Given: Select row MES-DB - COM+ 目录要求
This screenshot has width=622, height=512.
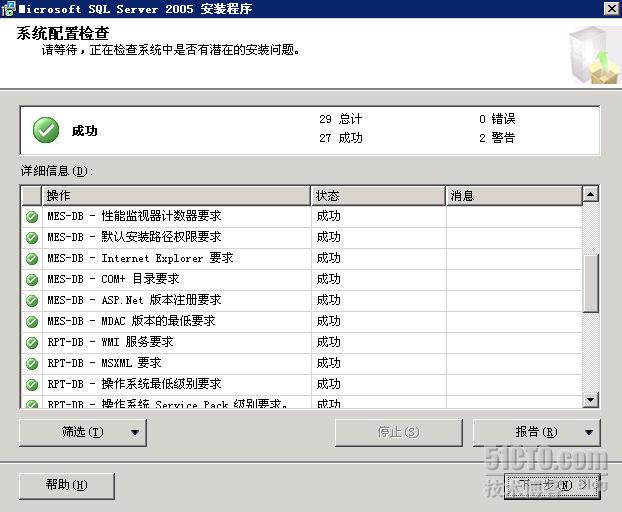Looking at the screenshot, I should coord(301,280).
